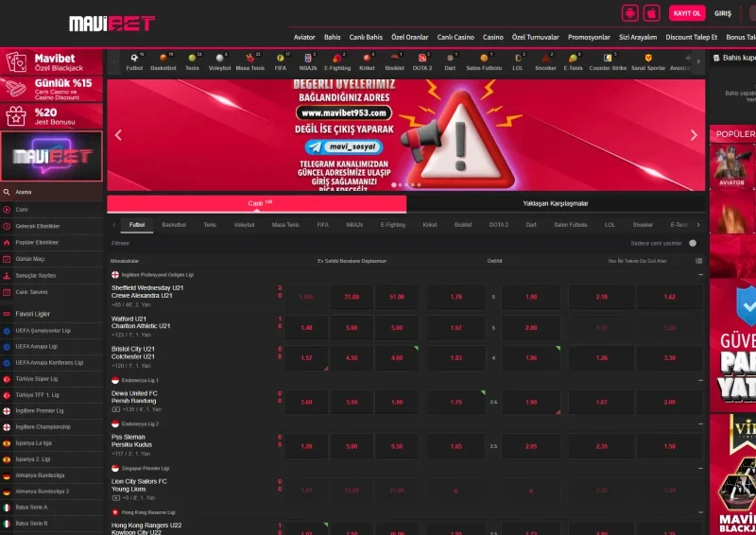Screen dimensions: 756x535
Task: Click the right arrow of the top sports icon bar
Action: 698,61
